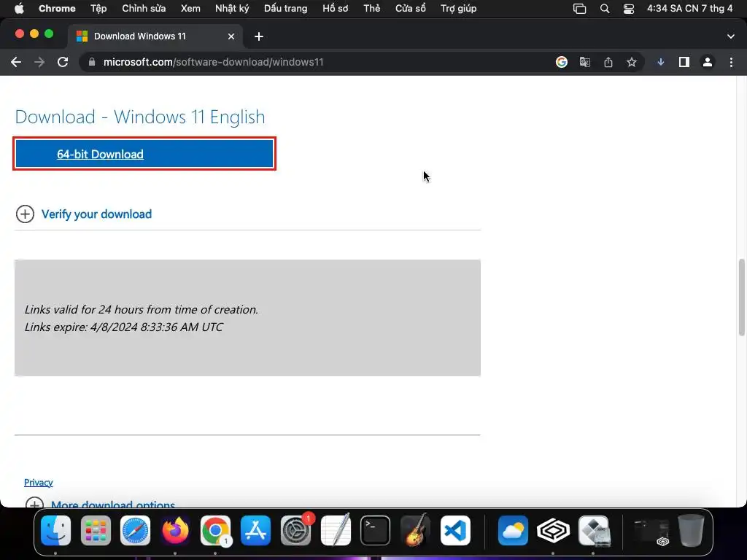Launch Firefox from the Dock
747x560 pixels.
pyautogui.click(x=175, y=530)
